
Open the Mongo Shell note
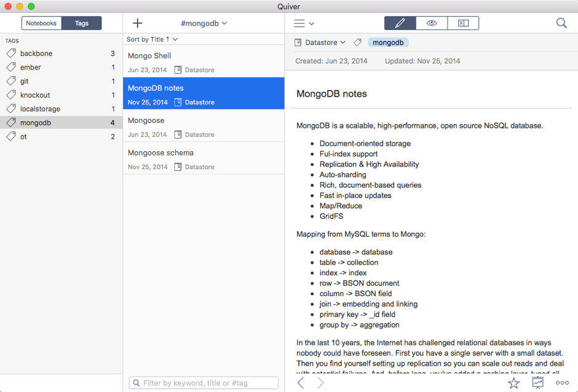point(204,61)
